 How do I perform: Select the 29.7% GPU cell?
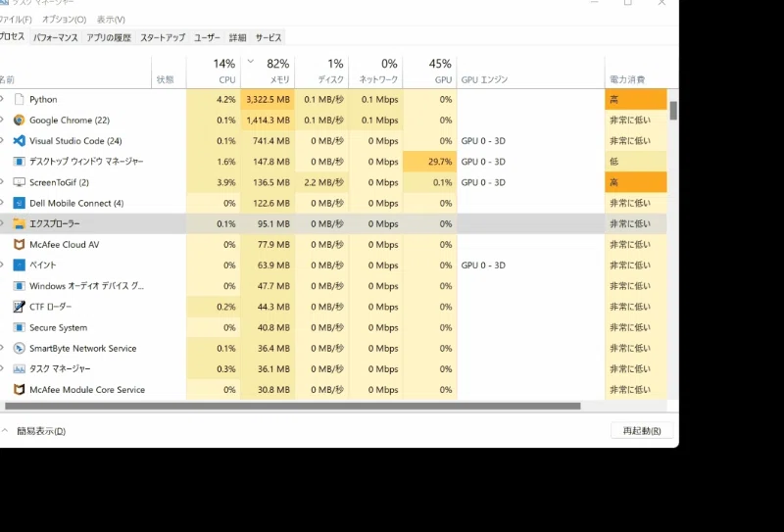point(429,162)
